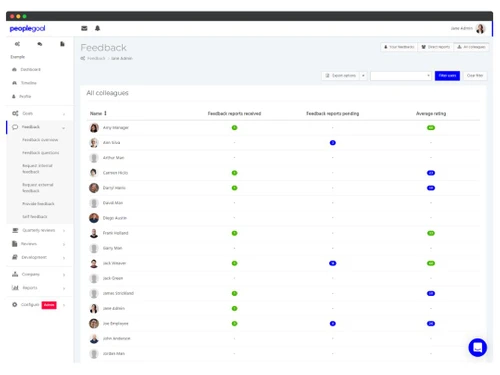
Task: Click the Clear filter button
Action: pyautogui.click(x=475, y=76)
